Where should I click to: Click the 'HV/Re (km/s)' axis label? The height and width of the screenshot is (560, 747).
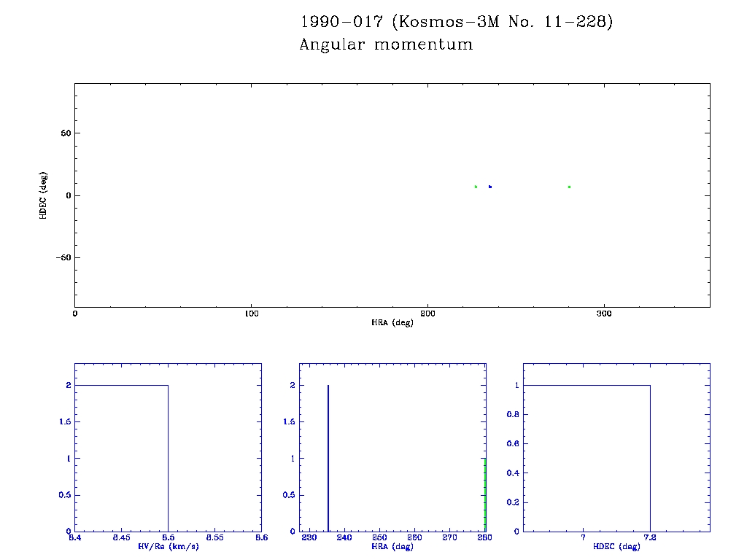[168, 546]
